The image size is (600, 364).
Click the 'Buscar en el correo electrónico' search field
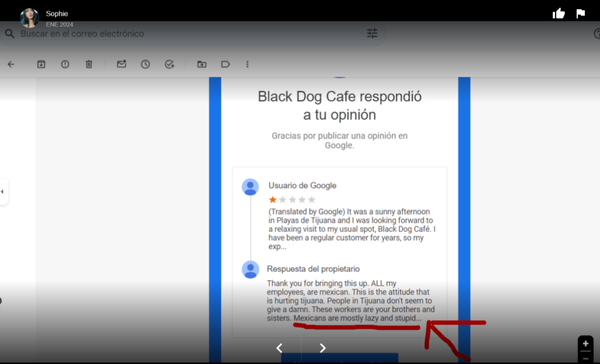point(191,34)
